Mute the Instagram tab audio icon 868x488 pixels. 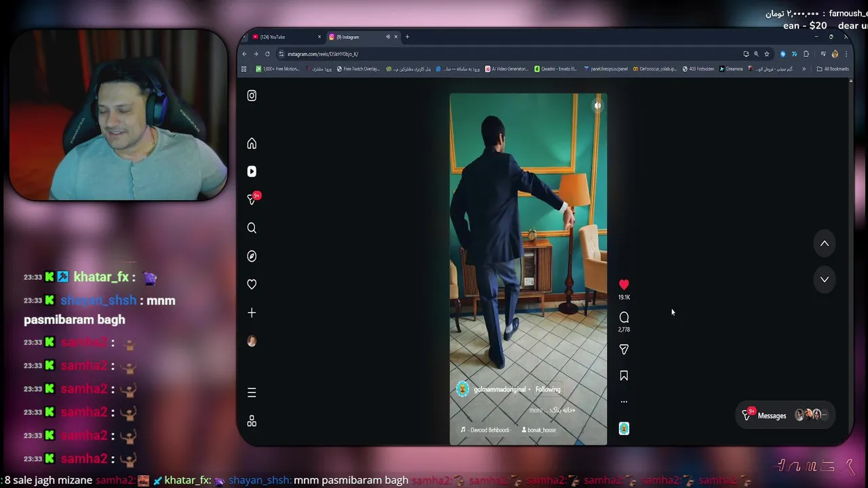(x=388, y=37)
